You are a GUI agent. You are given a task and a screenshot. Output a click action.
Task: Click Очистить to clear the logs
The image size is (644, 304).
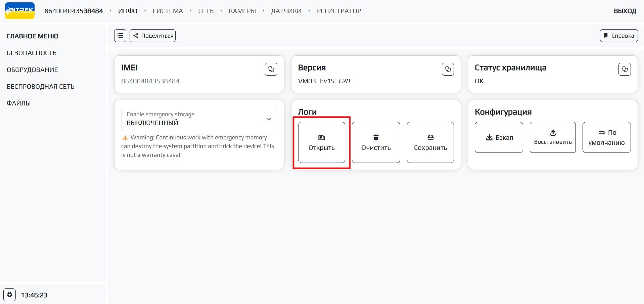pos(376,142)
